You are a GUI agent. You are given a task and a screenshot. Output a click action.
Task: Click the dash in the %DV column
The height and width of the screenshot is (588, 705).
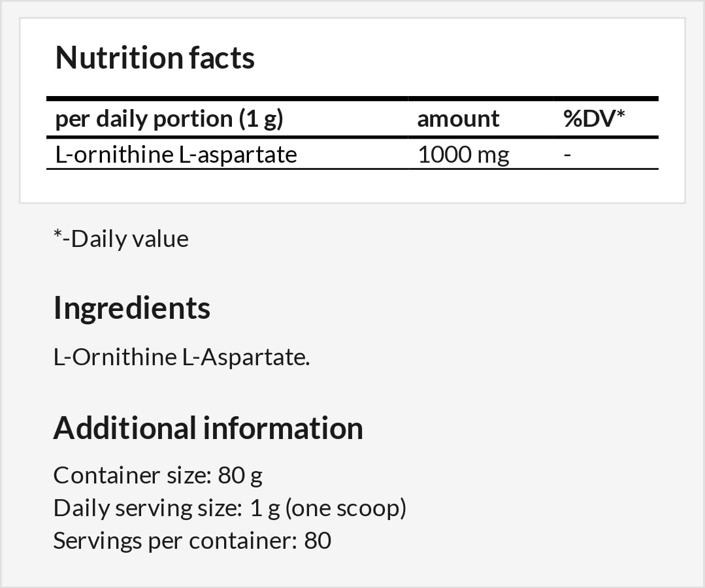(x=567, y=154)
